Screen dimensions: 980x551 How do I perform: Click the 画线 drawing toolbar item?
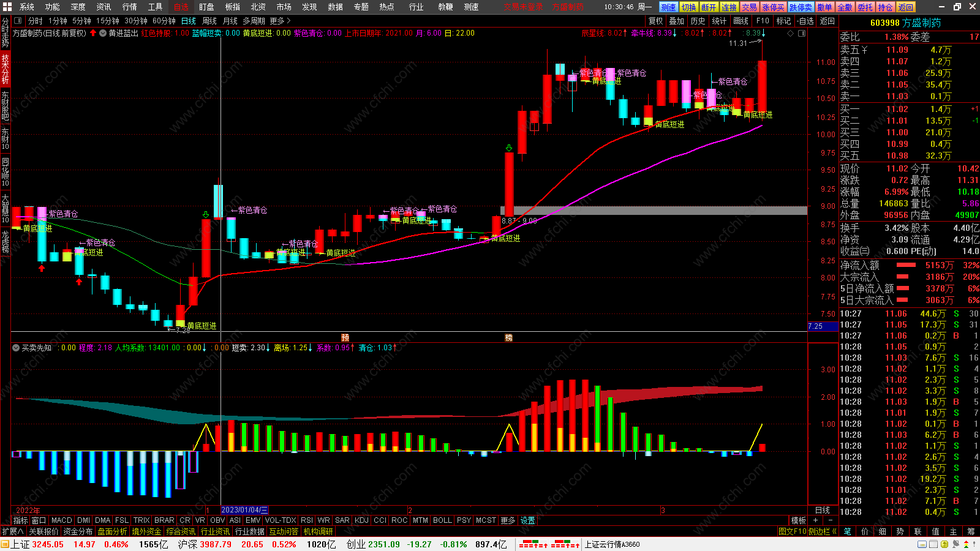[x=742, y=21]
